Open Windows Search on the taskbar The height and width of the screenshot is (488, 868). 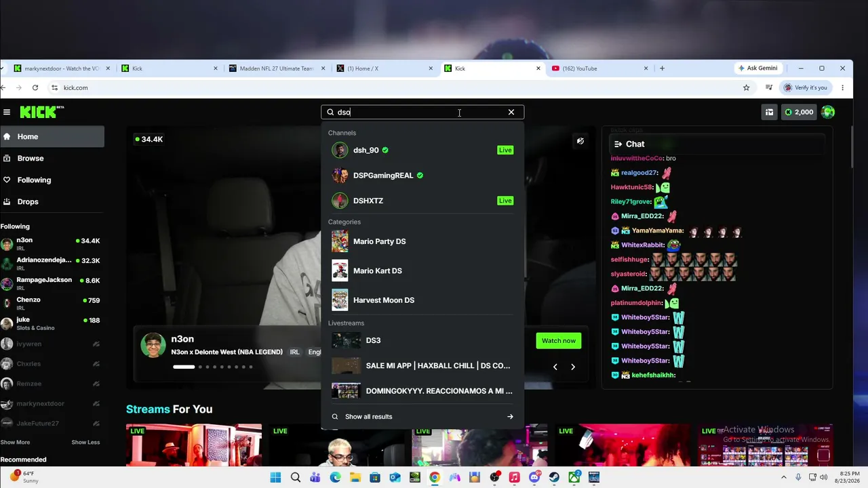point(296,478)
